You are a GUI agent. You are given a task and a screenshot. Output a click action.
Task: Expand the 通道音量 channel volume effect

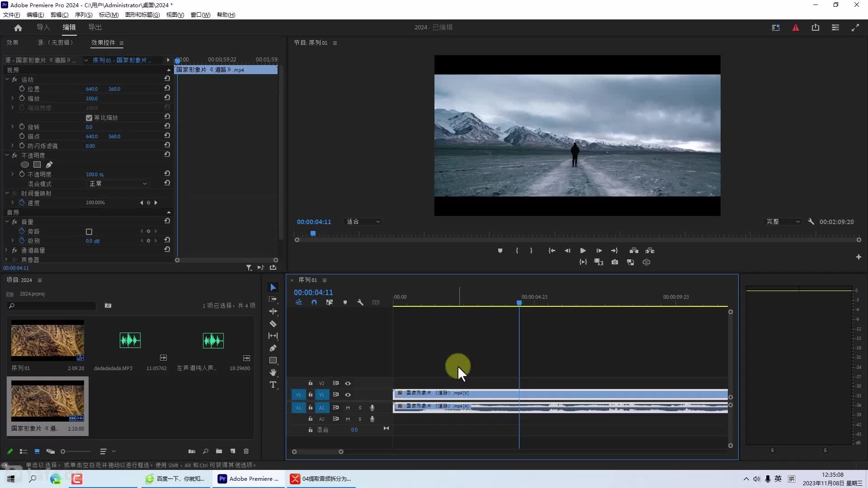point(7,250)
